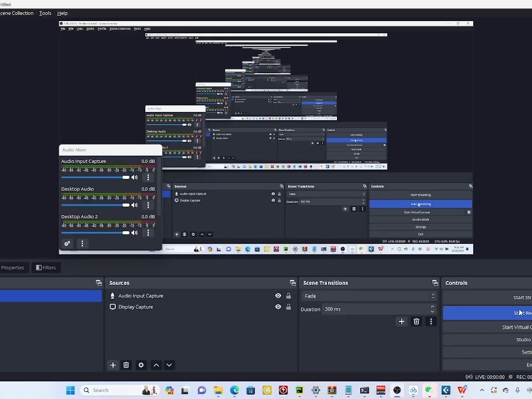Click LIVE: 00:00:00 status text

tap(489, 377)
